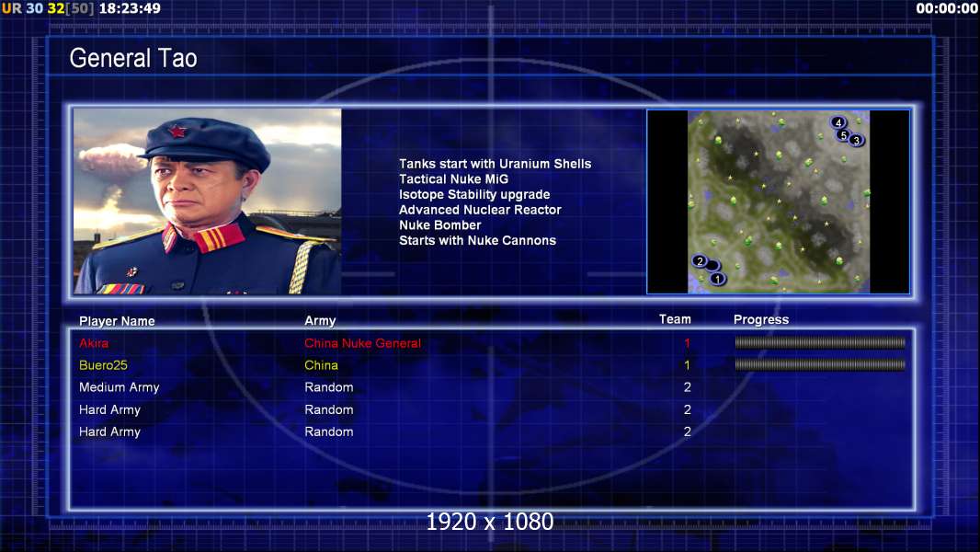Click 'Advanced Nuclear Reactor' line

tap(480, 210)
